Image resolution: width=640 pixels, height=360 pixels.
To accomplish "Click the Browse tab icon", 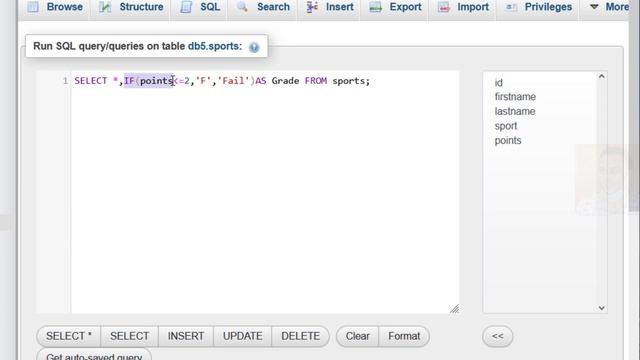I will point(33,7).
